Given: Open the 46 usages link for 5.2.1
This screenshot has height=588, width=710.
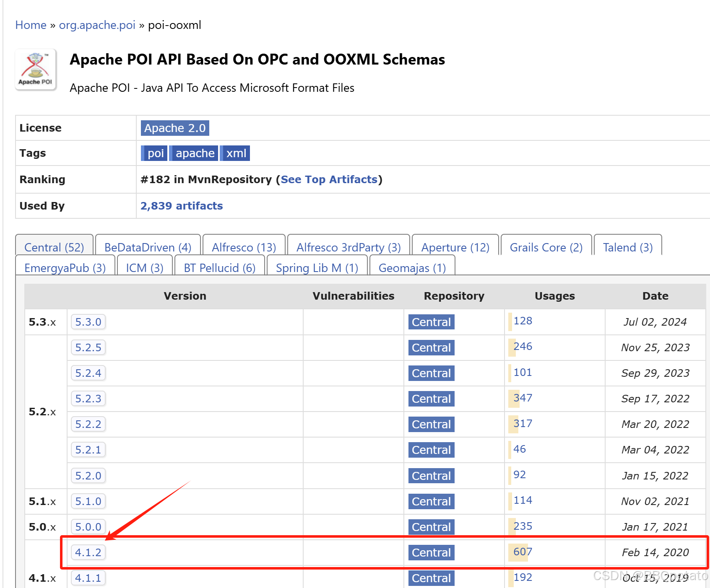Looking at the screenshot, I should pos(520,449).
